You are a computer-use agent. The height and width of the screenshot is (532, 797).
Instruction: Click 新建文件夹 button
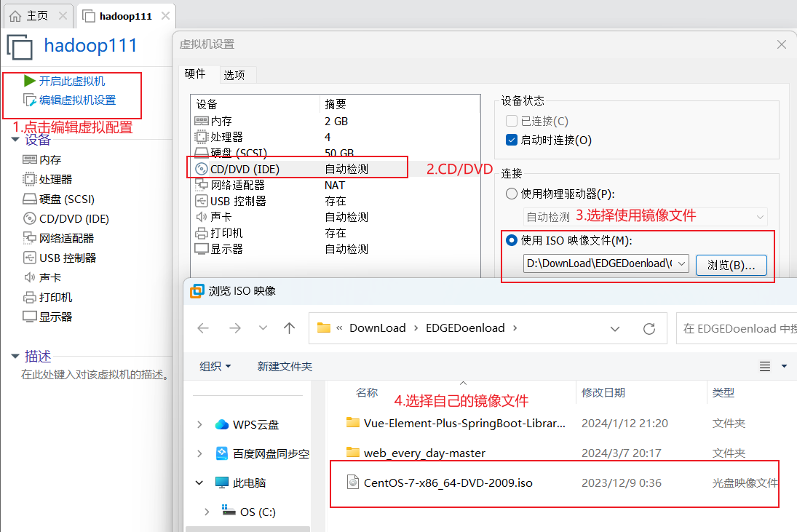point(285,366)
